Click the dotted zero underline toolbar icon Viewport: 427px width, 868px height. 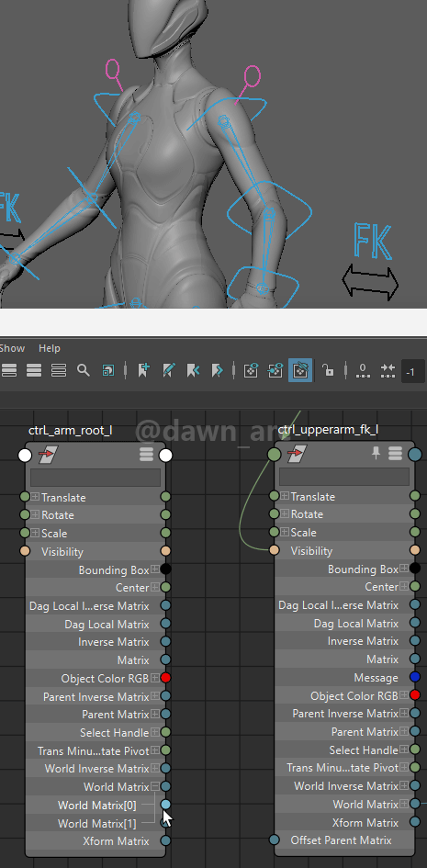[363, 370]
